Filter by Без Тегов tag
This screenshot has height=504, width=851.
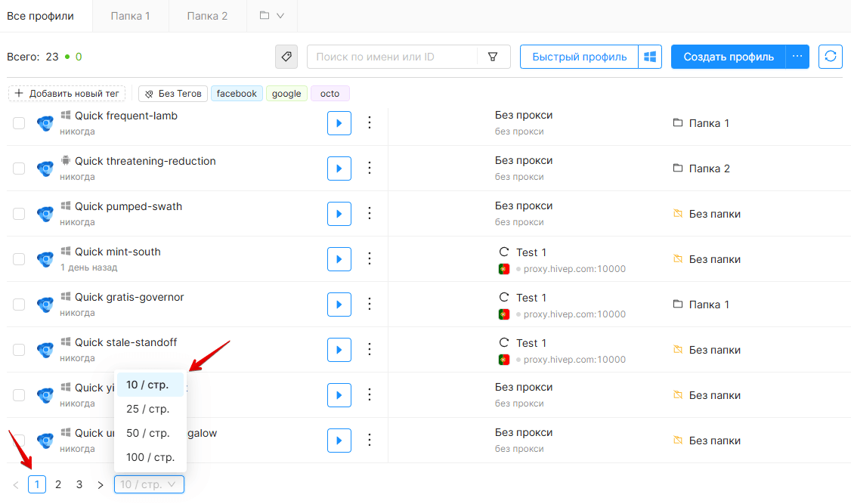(173, 93)
